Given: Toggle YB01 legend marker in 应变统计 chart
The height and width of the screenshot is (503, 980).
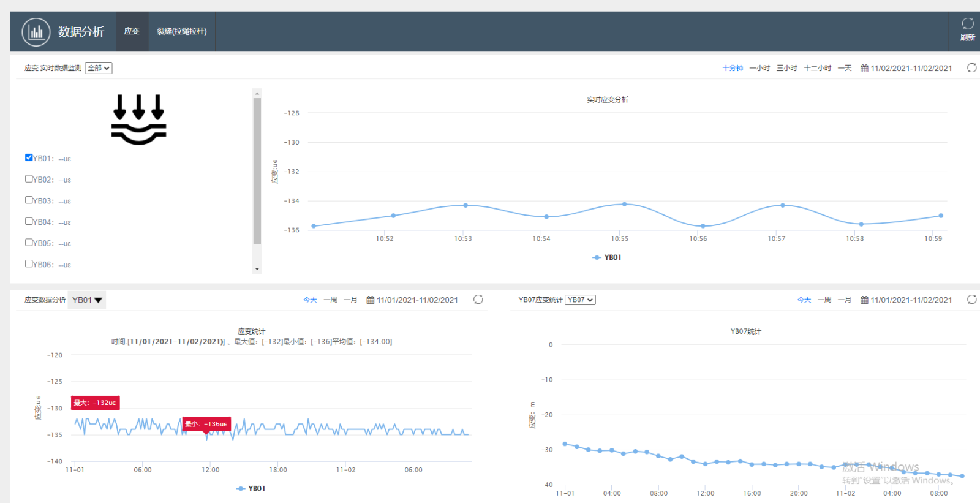Looking at the screenshot, I should (x=241, y=488).
